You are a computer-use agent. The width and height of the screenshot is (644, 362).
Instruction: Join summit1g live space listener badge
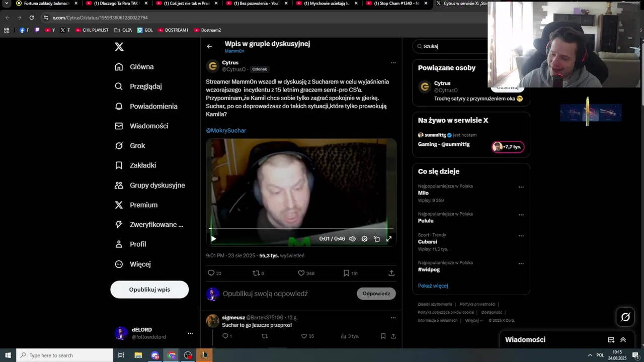click(x=508, y=147)
